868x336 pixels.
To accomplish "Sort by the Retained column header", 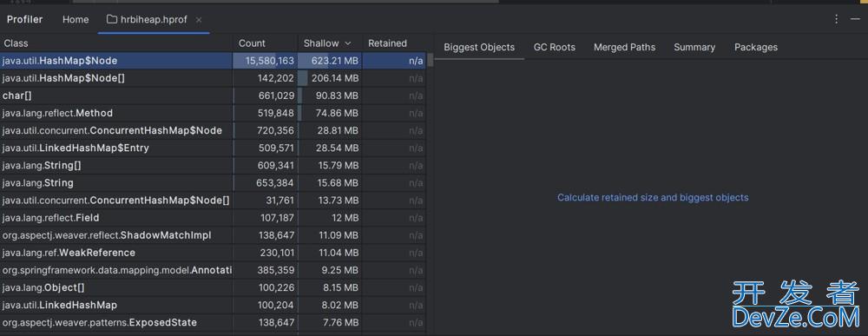I will (x=393, y=43).
